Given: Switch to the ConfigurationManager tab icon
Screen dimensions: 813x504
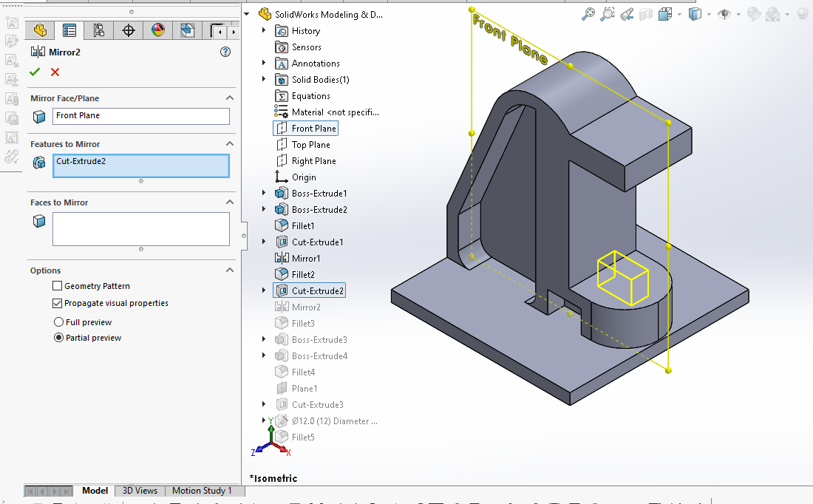Looking at the screenshot, I should click(99, 30).
